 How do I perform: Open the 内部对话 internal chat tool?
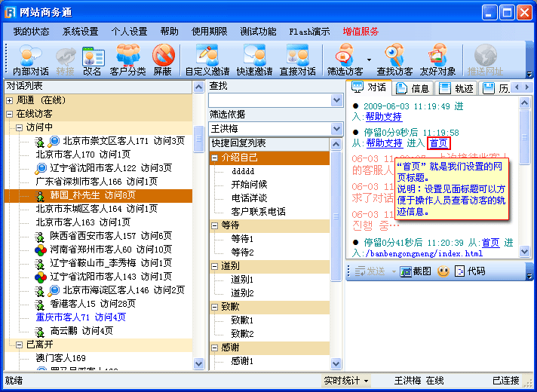pos(30,60)
